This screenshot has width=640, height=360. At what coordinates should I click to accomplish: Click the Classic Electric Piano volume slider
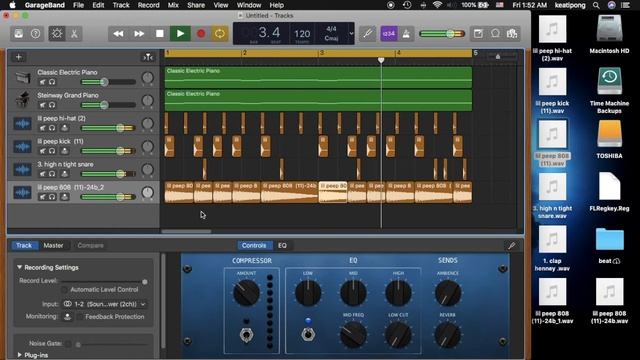(108, 82)
